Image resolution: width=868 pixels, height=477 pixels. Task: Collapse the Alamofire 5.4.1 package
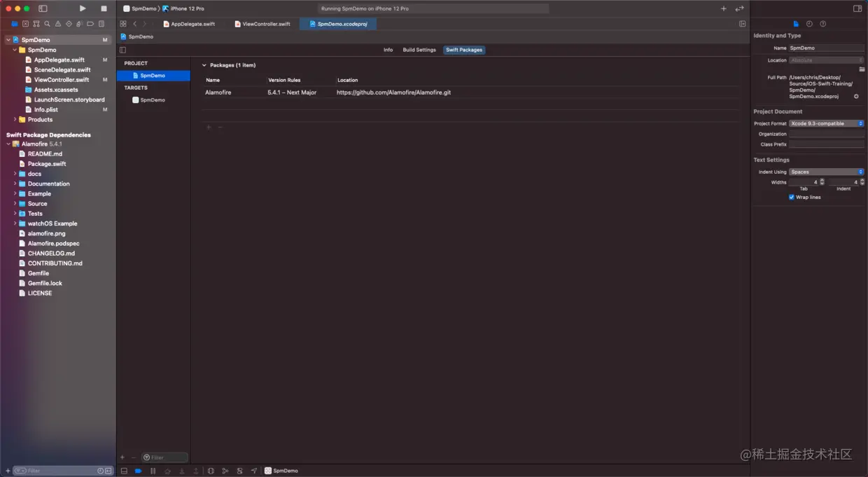coord(8,144)
